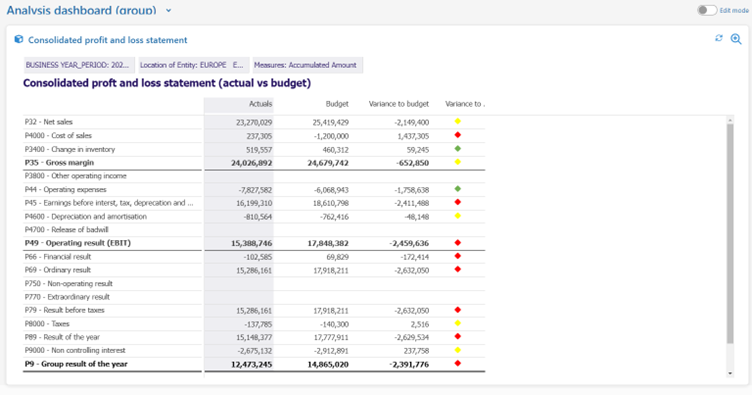Image resolution: width=752 pixels, height=395 pixels.
Task: Click the yellow indicator in the Taxes row
Action: pyautogui.click(x=458, y=323)
